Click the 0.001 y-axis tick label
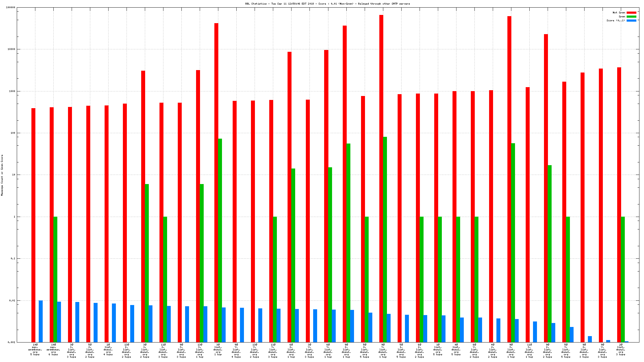 [x=11, y=342]
